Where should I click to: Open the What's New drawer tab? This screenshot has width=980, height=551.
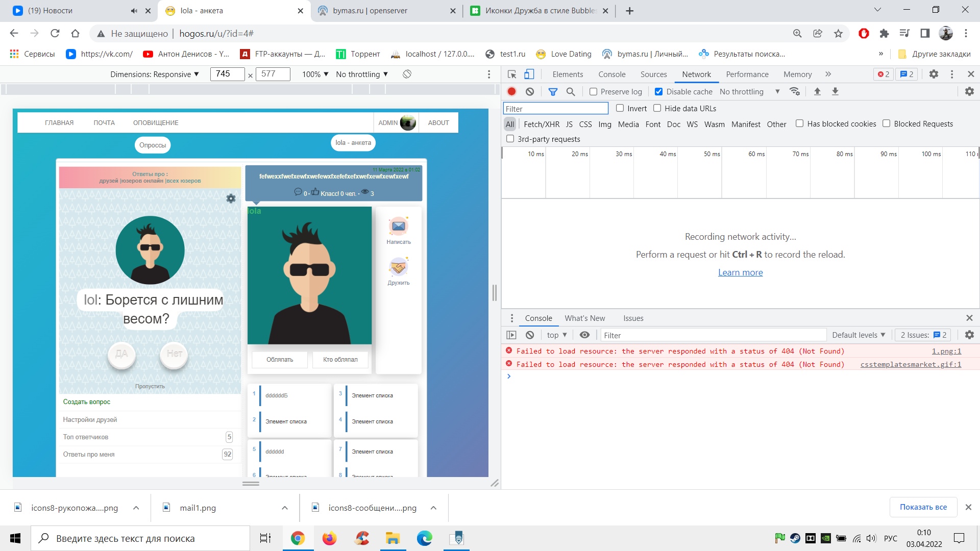point(584,318)
